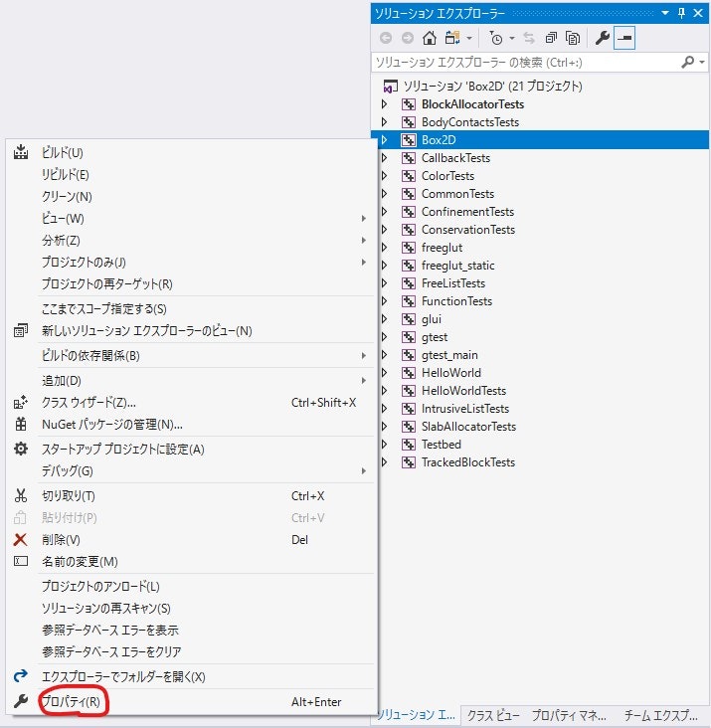The image size is (711, 728).
Task: Click the Home icon in Solution Explorer toolbar
Action: coord(430,38)
